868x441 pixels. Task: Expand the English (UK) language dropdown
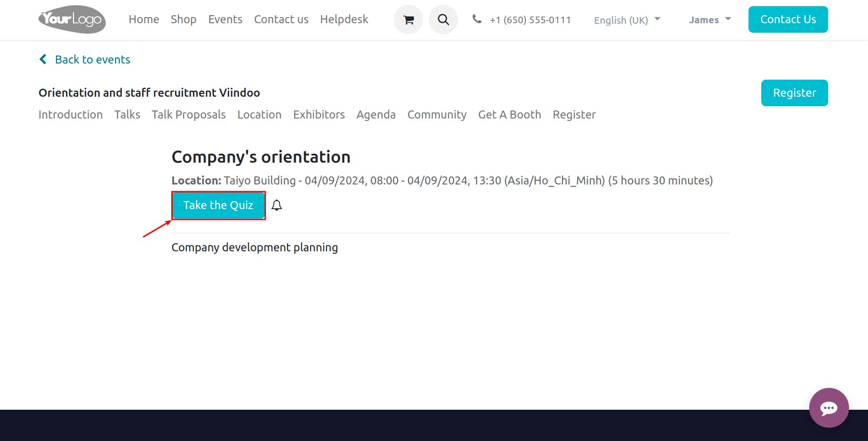tap(627, 20)
